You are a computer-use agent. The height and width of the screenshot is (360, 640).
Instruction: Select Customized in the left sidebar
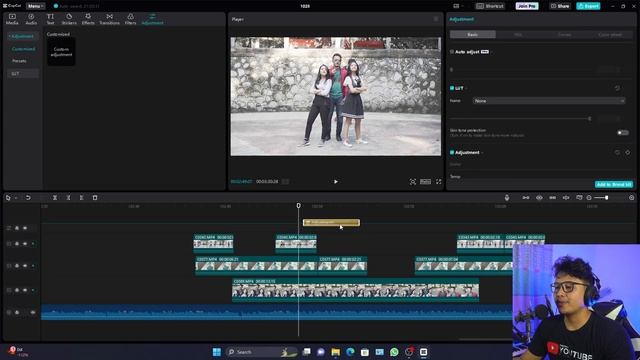pyautogui.click(x=23, y=49)
